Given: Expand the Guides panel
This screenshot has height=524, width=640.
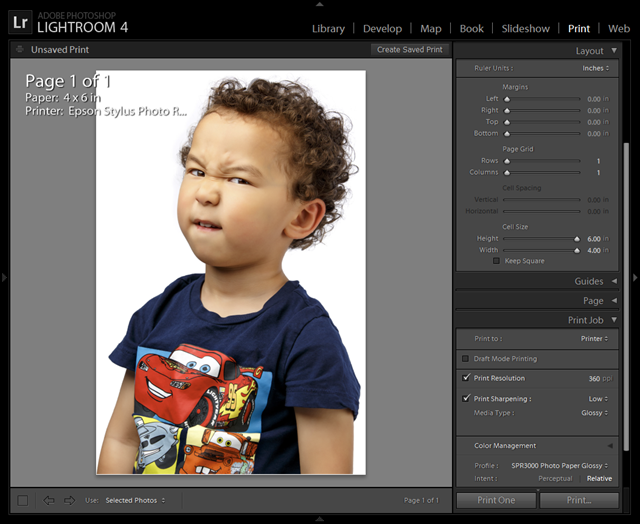Looking at the screenshot, I should point(613,282).
